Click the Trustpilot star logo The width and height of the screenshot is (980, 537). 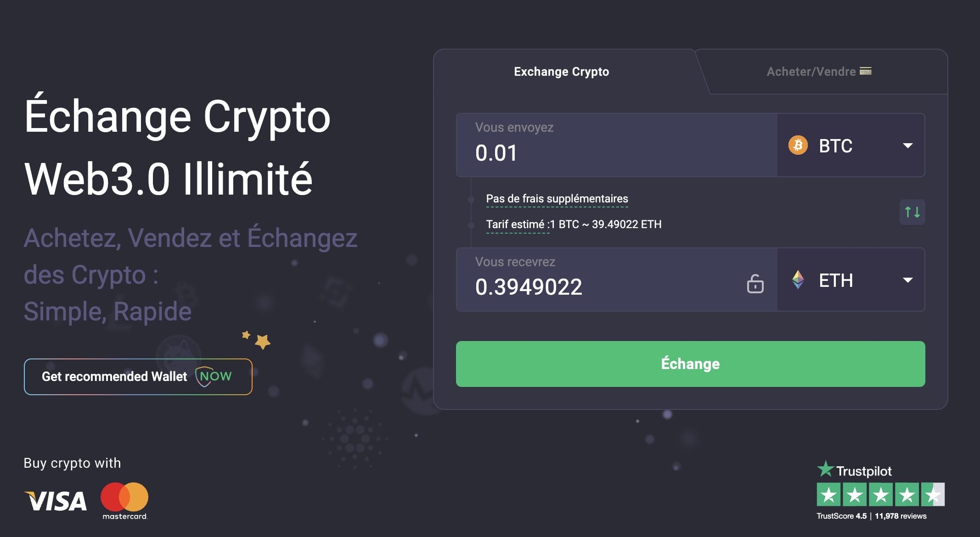825,470
